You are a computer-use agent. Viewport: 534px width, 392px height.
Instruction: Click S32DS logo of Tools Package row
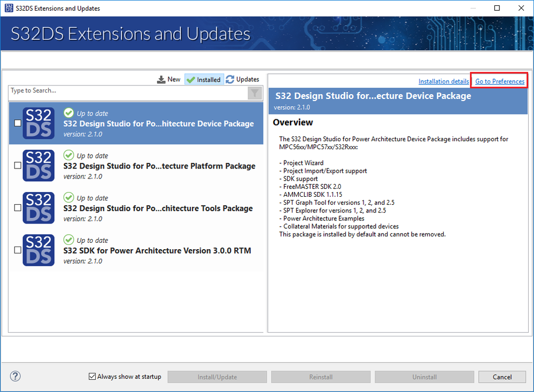point(38,207)
